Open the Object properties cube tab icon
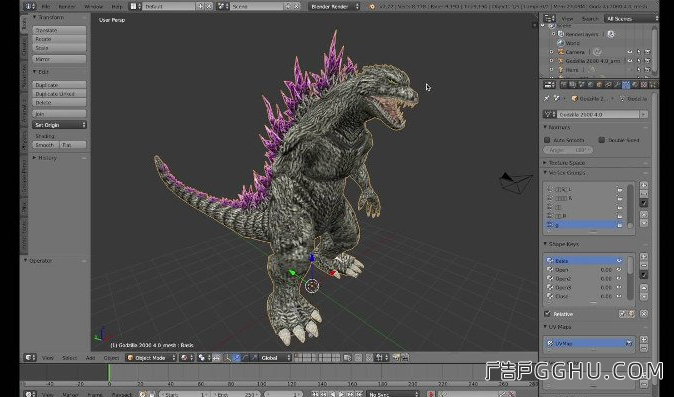This screenshot has width=674, height=397. [x=599, y=85]
